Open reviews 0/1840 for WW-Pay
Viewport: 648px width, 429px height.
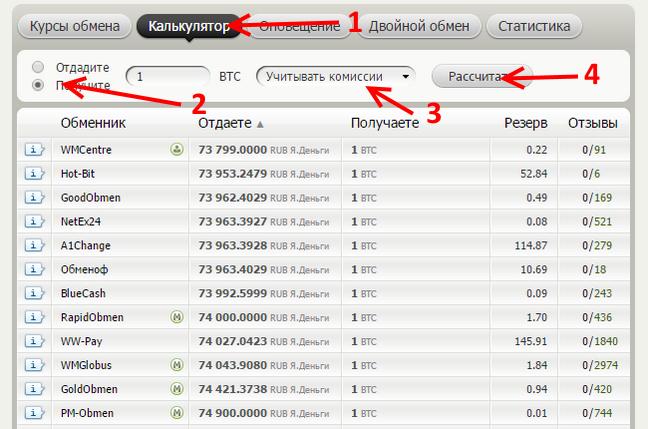600,341
